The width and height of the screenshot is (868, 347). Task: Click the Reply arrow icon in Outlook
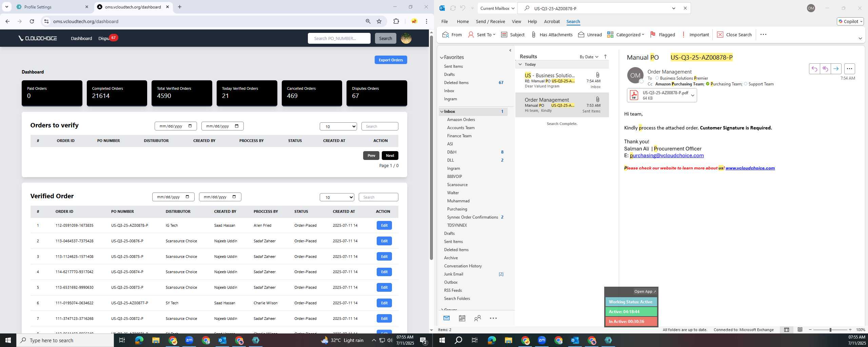coord(814,69)
